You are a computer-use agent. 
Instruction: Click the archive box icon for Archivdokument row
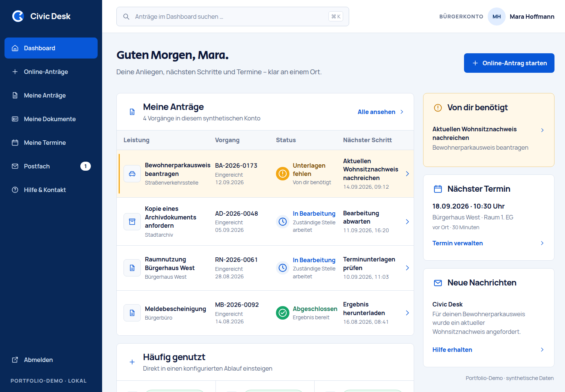(x=132, y=222)
